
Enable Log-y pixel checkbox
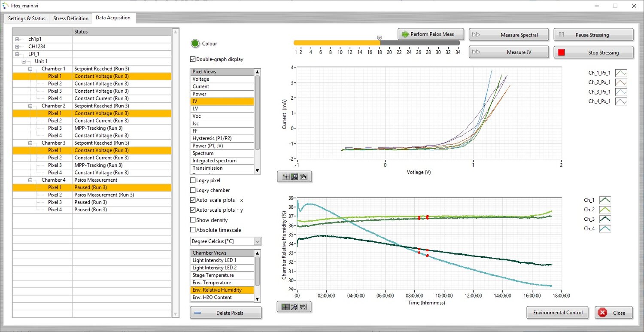click(193, 180)
